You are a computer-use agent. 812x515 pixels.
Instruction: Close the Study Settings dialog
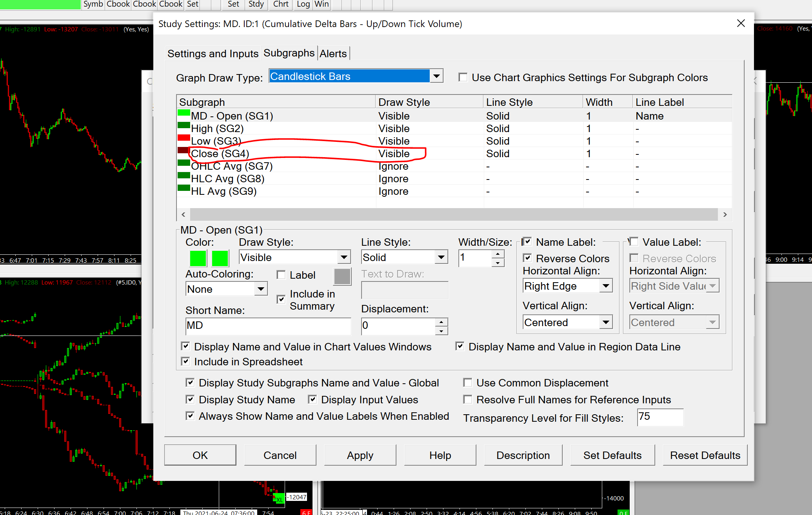pos(741,24)
